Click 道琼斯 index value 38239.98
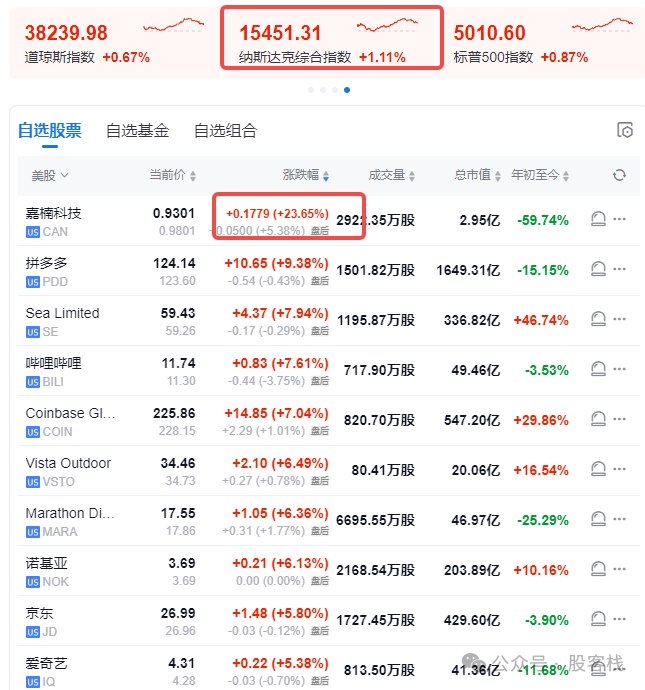The width and height of the screenshot is (645, 690). tap(66, 33)
